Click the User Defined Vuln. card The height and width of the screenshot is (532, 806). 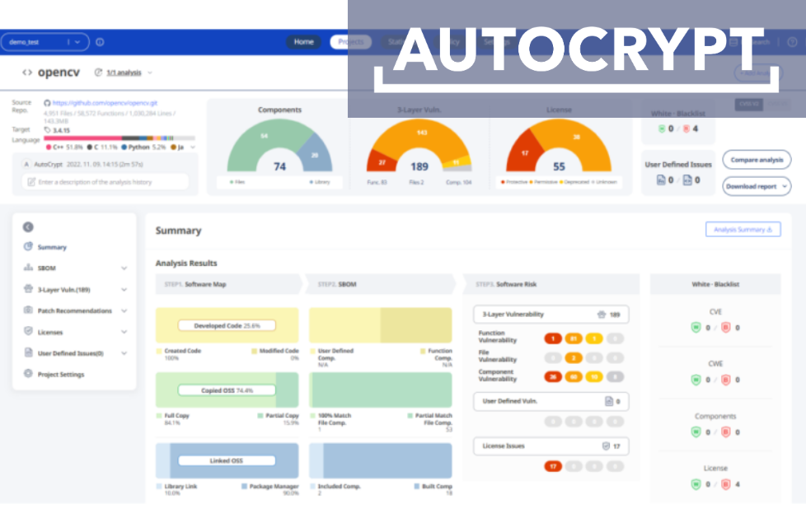[551, 401]
